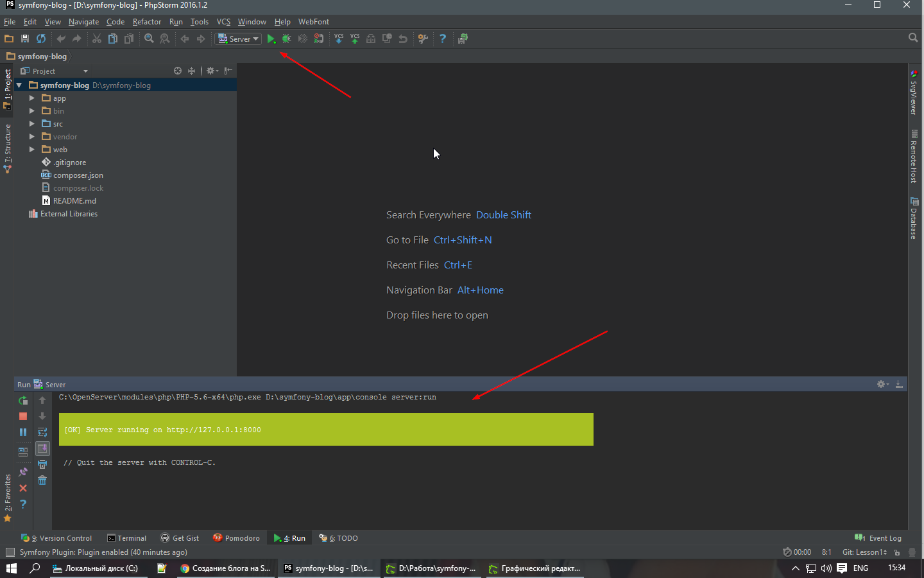Click the Save All toolbar icon
Viewport: 924px width, 578px height.
pyautogui.click(x=25, y=39)
